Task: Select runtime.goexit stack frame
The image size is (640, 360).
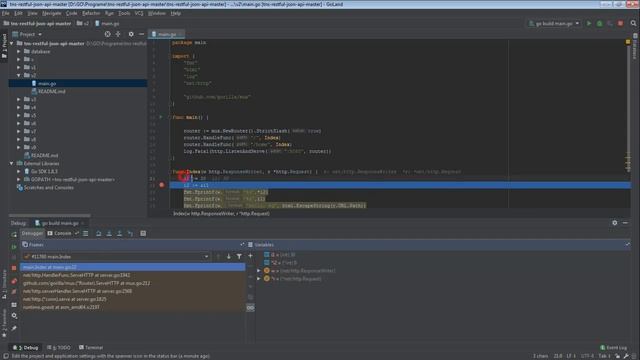Action: 132,307
